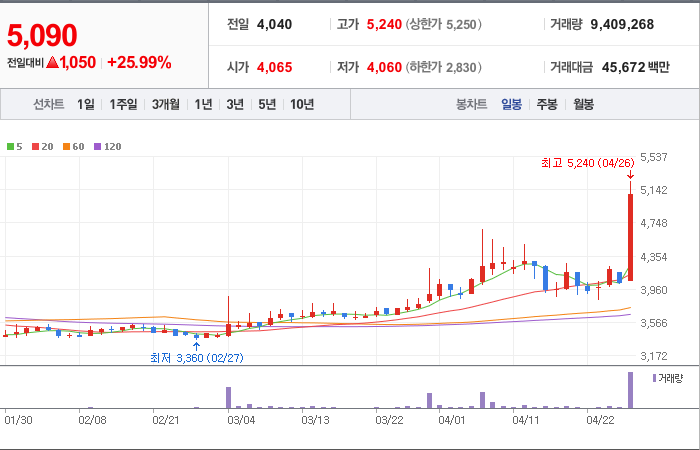Viewport: 700px width, 450px height.
Task: Click the 4,748 price axis label
Action: tap(654, 223)
